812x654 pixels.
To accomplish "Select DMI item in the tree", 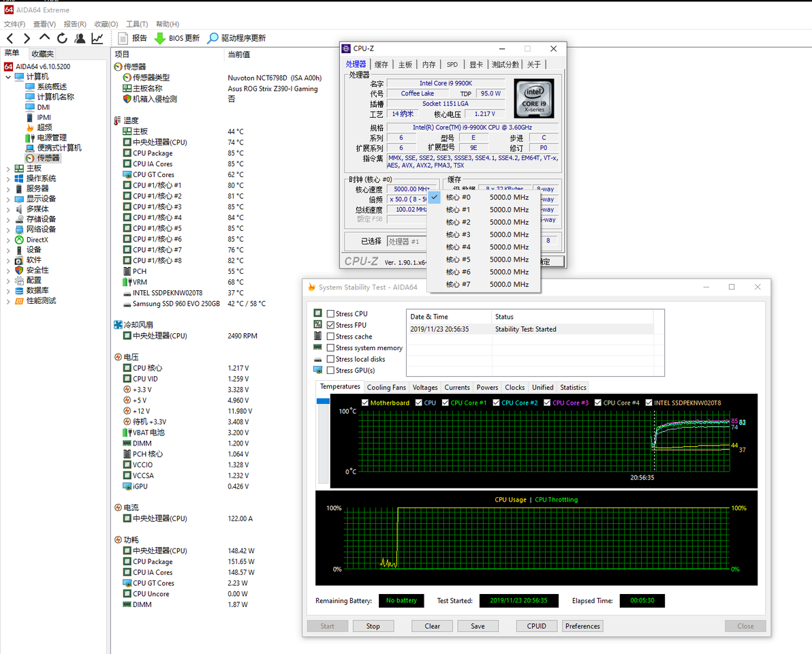I will coord(37,107).
